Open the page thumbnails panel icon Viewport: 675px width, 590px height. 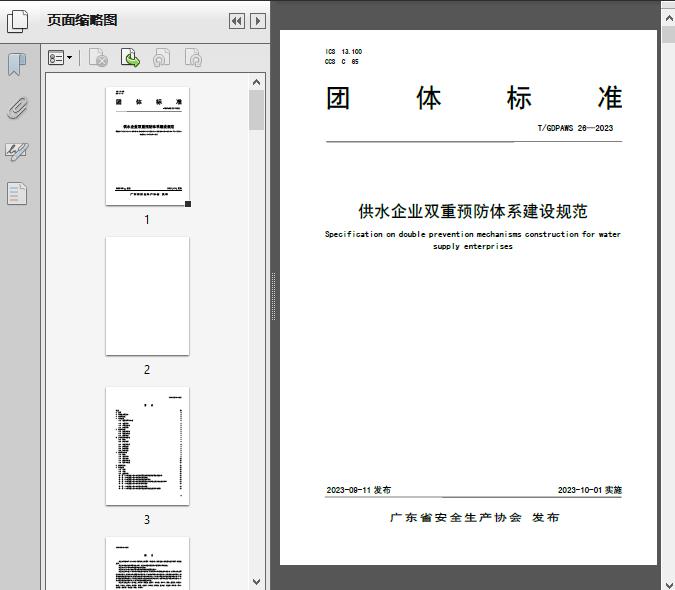(x=17, y=21)
